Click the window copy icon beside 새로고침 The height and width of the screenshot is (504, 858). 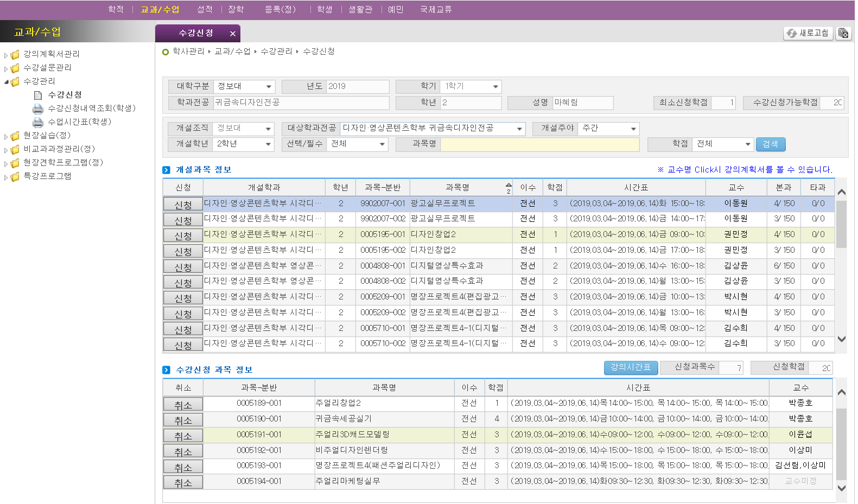(843, 33)
